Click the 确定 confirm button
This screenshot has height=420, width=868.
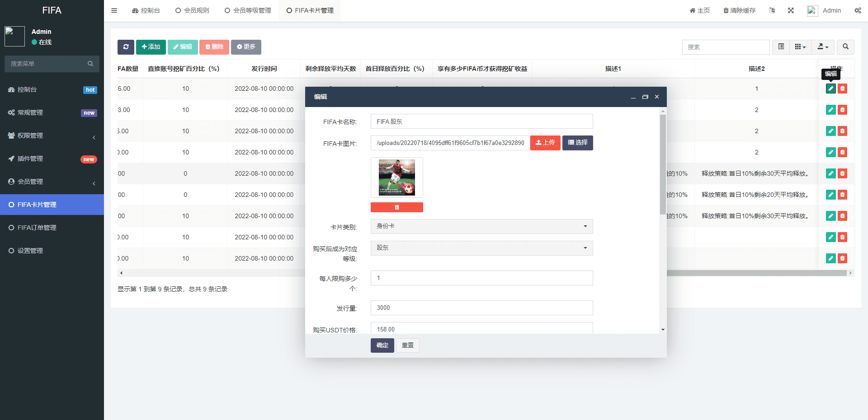[382, 345]
